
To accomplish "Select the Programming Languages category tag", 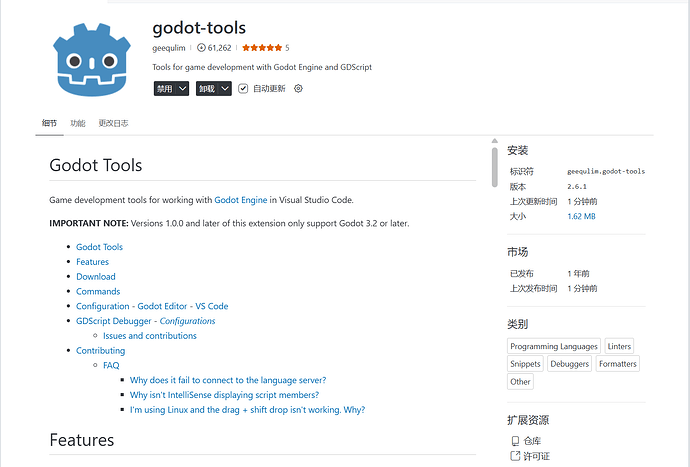I will [x=554, y=346].
